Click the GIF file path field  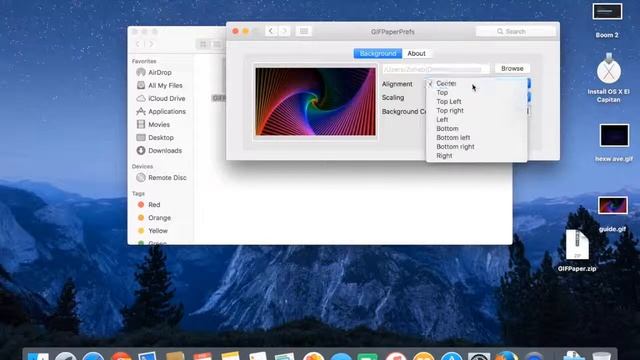click(x=435, y=69)
